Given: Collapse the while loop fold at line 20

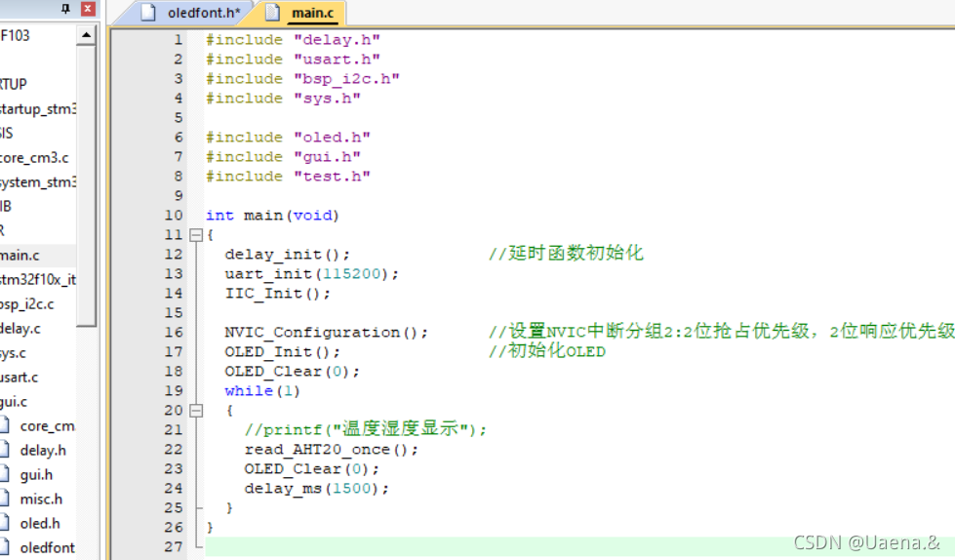Looking at the screenshot, I should 196,411.
